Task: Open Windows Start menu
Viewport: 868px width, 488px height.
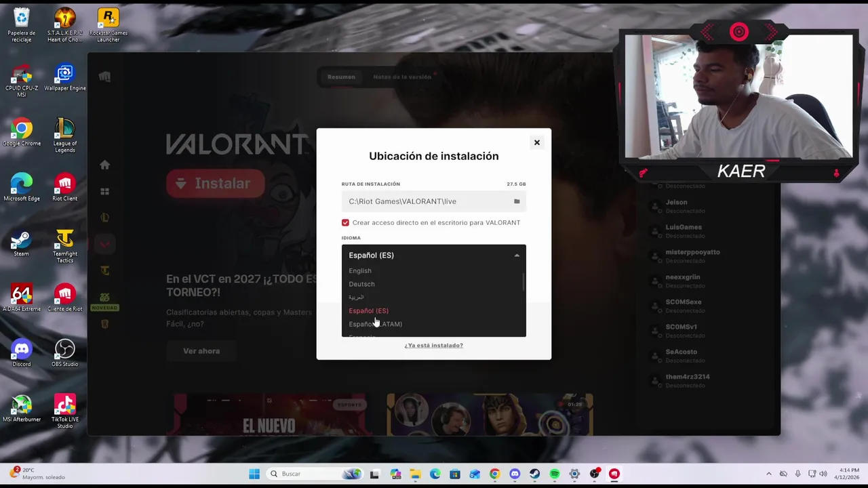Action: tap(254, 474)
